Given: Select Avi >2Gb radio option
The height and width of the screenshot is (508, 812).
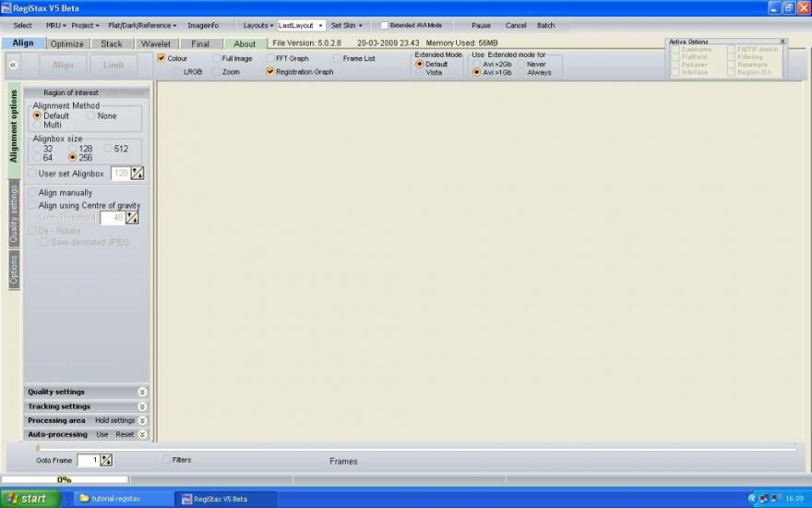Looking at the screenshot, I should click(x=476, y=64).
